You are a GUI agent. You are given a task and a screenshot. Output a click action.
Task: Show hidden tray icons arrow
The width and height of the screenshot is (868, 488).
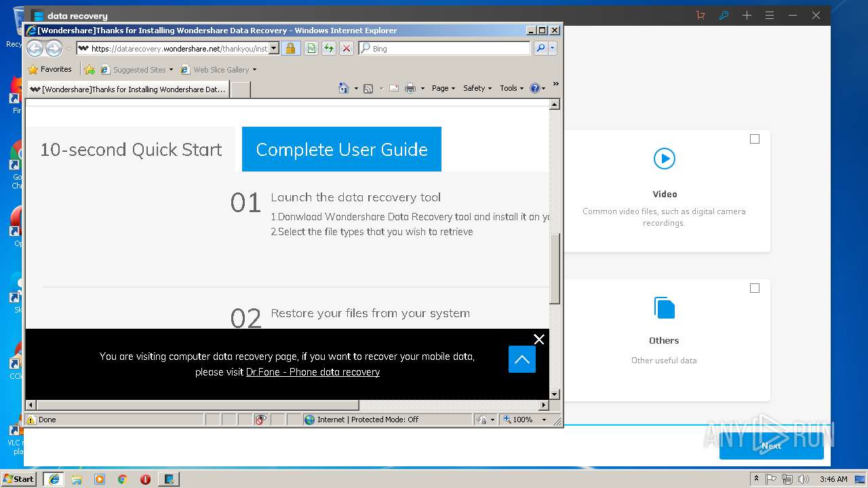(x=756, y=479)
